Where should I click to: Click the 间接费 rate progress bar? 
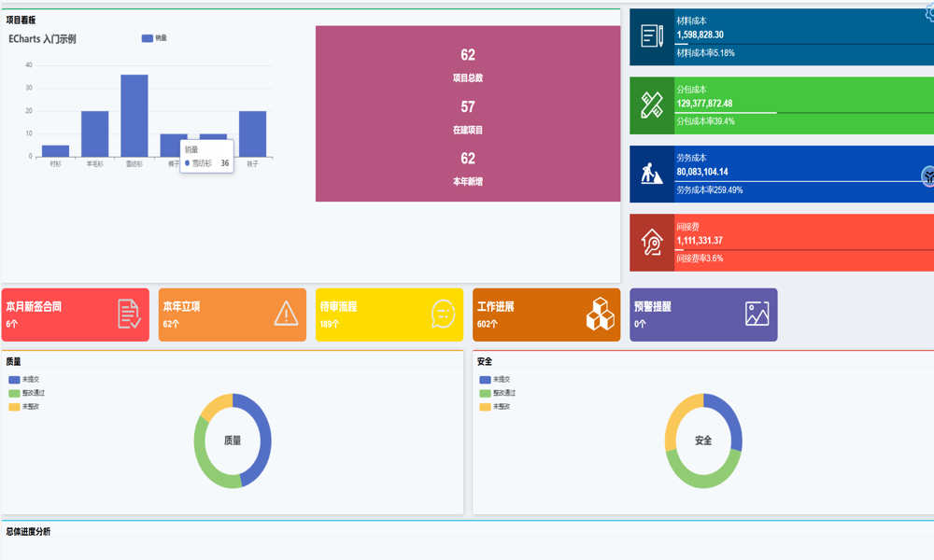(x=804, y=250)
